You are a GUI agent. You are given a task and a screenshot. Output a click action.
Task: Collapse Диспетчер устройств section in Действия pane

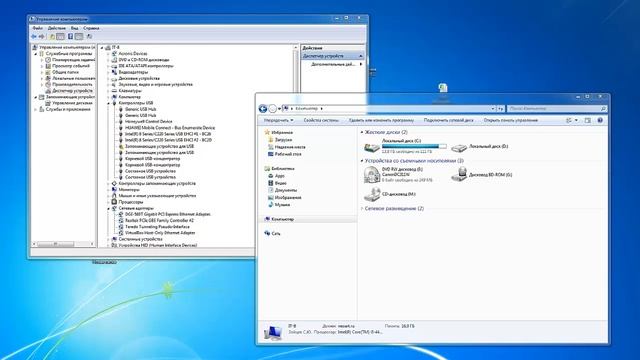[x=361, y=56]
